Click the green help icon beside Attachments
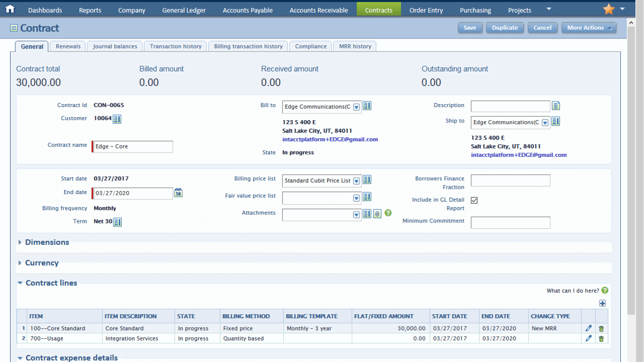Viewport: 644px width, 362px height. [388, 213]
